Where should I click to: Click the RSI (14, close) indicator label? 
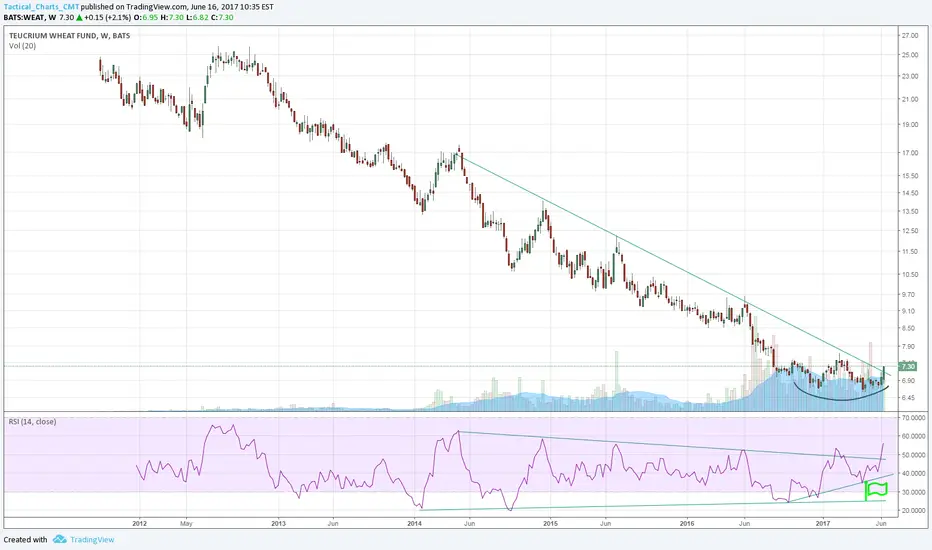click(32, 422)
